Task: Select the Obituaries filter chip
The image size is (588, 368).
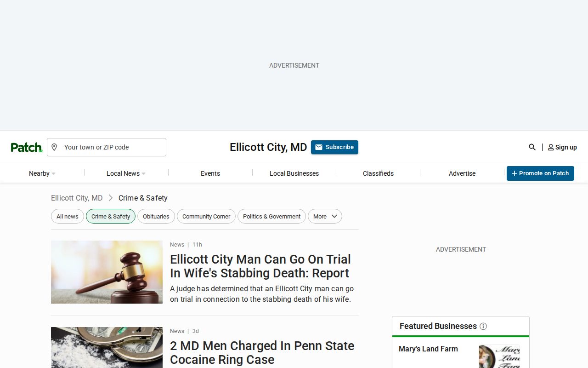Action: (156, 216)
